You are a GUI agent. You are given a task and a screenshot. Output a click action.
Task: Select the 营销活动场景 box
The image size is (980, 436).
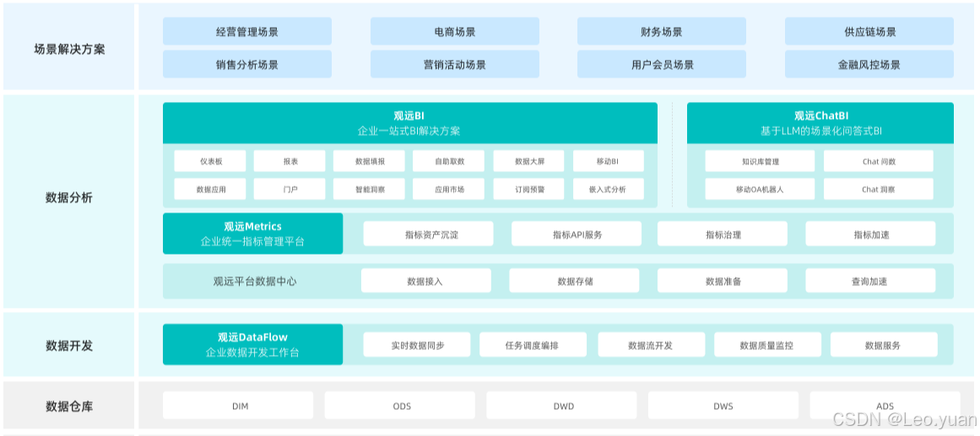(x=454, y=64)
